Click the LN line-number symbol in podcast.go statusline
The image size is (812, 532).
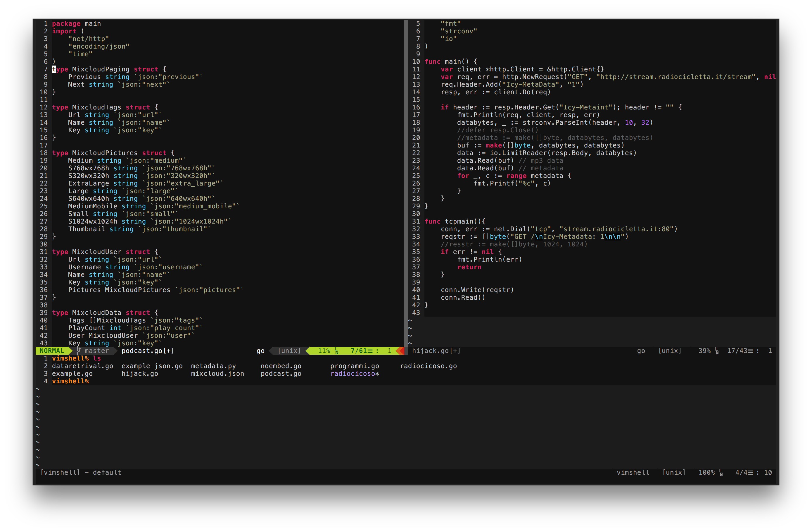pos(336,351)
